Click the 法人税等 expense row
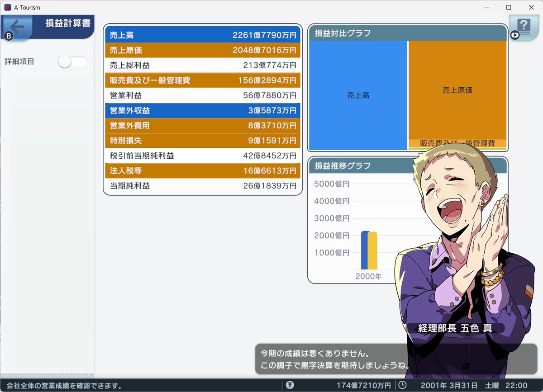This screenshot has height=392, width=543. pyautogui.click(x=202, y=171)
